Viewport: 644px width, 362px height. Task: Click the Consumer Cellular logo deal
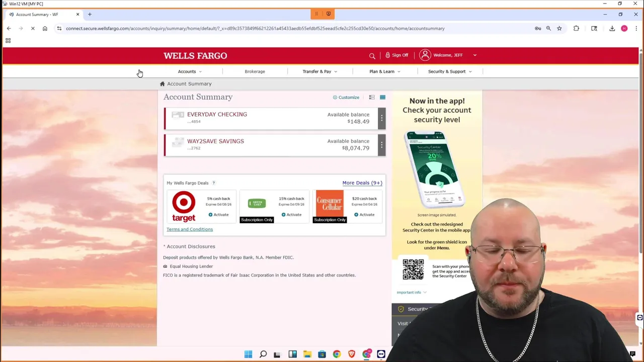point(330,204)
